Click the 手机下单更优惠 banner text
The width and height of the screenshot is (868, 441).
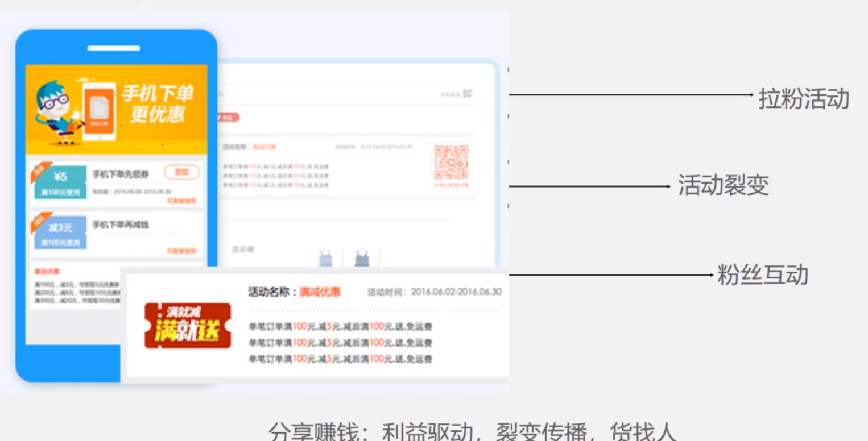coord(158,103)
